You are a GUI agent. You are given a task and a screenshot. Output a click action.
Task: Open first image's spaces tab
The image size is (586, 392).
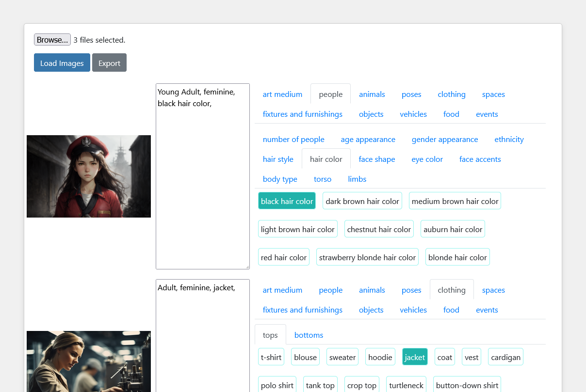click(x=493, y=94)
